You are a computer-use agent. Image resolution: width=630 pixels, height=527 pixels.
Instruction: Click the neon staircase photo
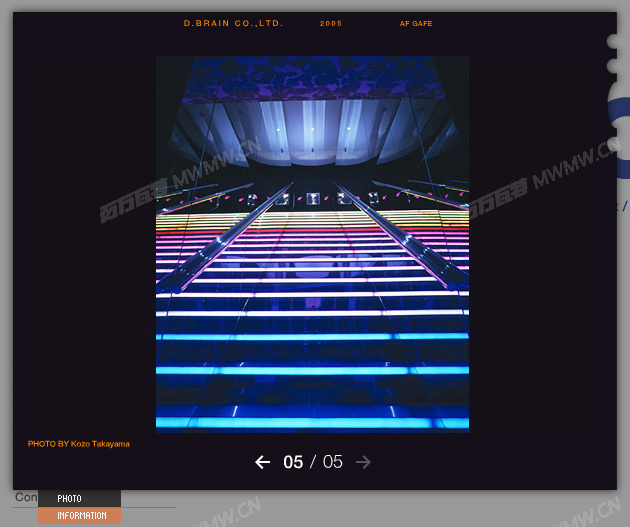(x=312, y=244)
